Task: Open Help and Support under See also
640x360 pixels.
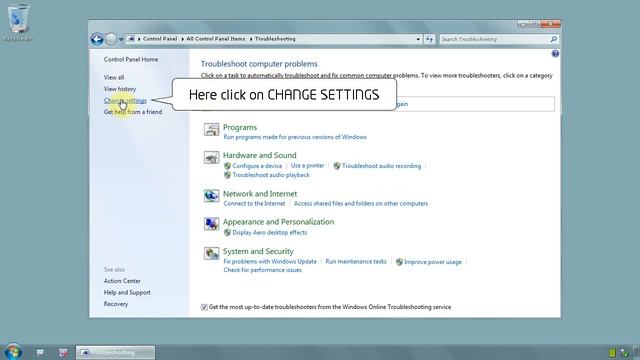Action: [x=127, y=292]
